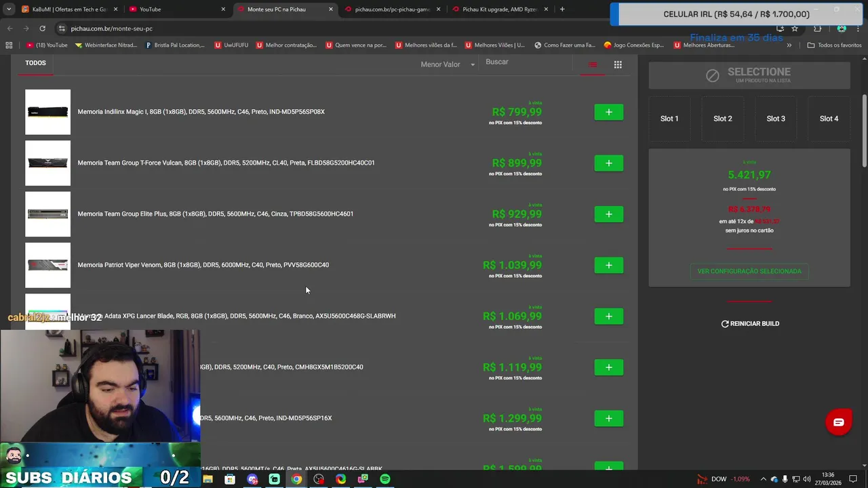868x488 pixels.
Task: Add Patriot Viper Venom memory
Action: (x=609, y=265)
